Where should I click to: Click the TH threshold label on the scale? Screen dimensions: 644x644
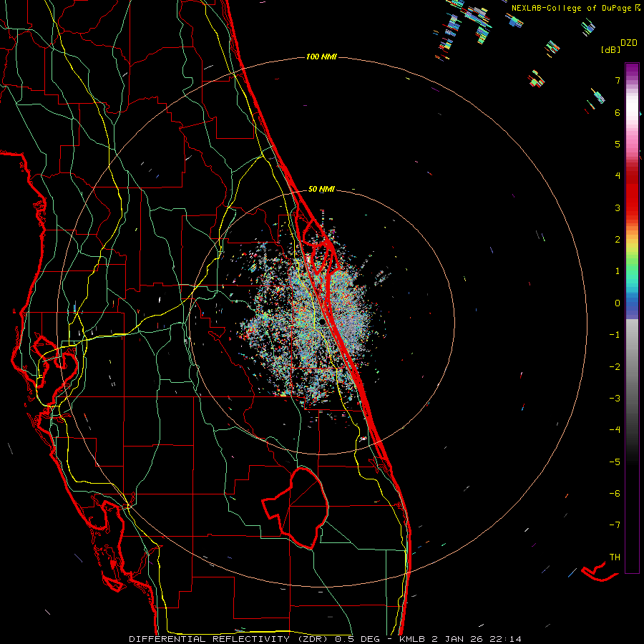pyautogui.click(x=615, y=557)
